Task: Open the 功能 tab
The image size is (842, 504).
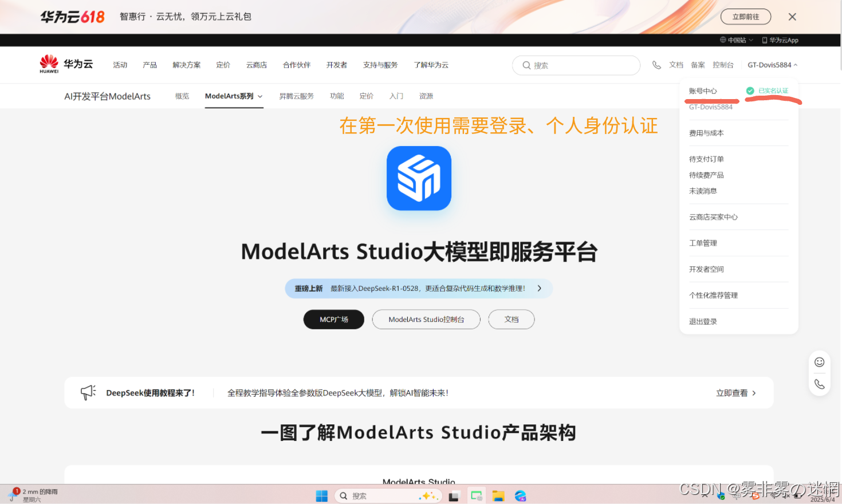Action: (337, 96)
